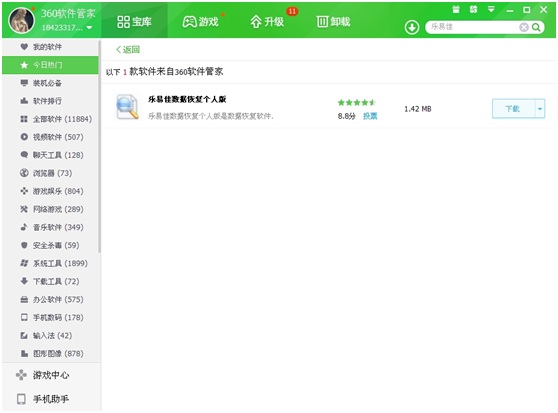
Task: Click the 360软件管家 title text
Action: (x=68, y=14)
